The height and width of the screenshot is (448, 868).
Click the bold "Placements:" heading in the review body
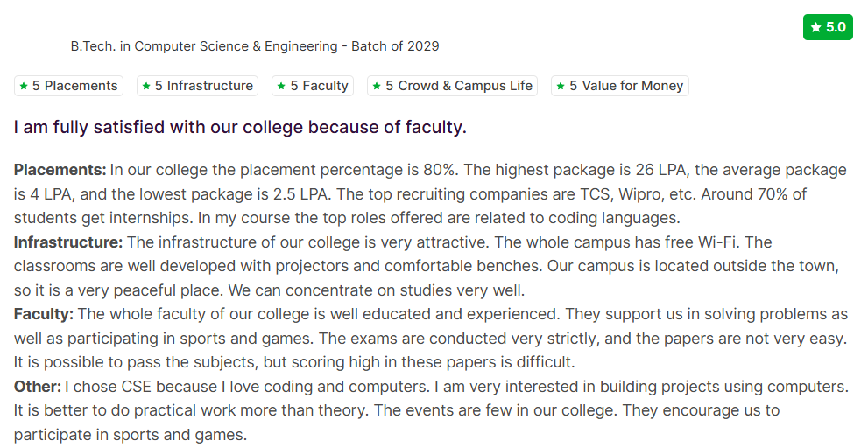pos(60,169)
